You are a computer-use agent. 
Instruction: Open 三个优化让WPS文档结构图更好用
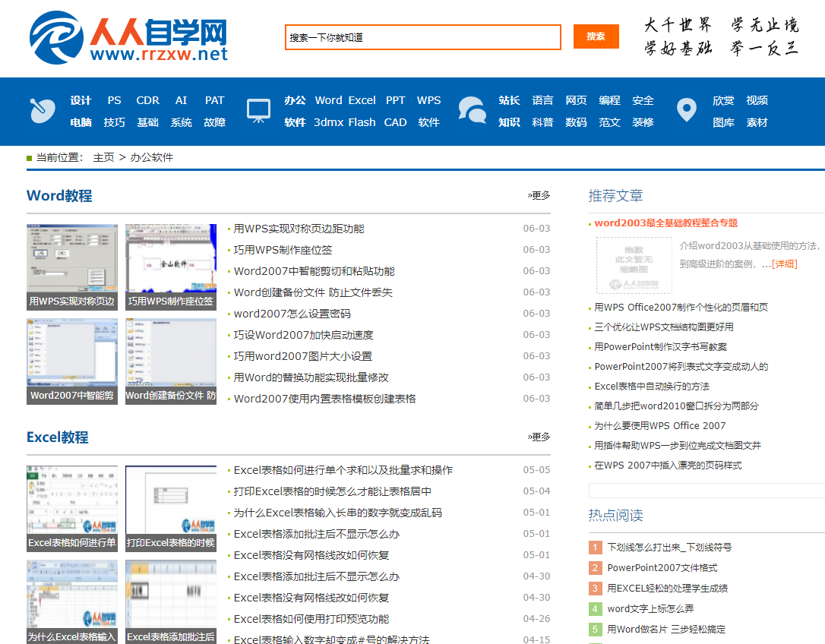663,327
